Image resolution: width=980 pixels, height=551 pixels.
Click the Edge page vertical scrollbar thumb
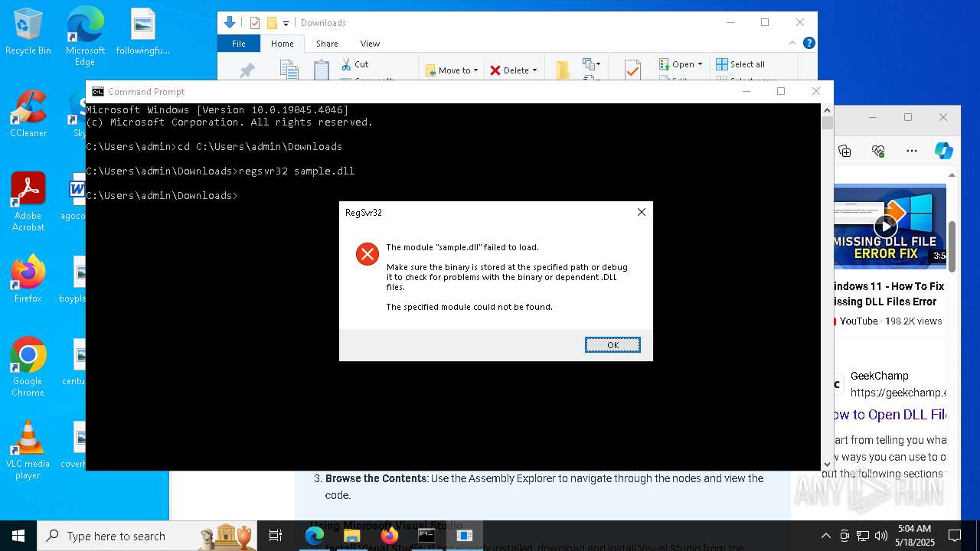[952, 246]
